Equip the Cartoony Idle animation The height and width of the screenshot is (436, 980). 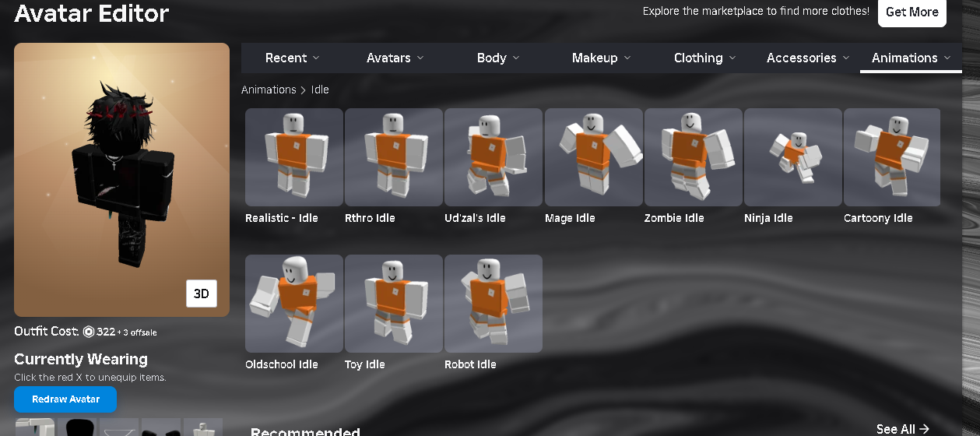tap(892, 157)
